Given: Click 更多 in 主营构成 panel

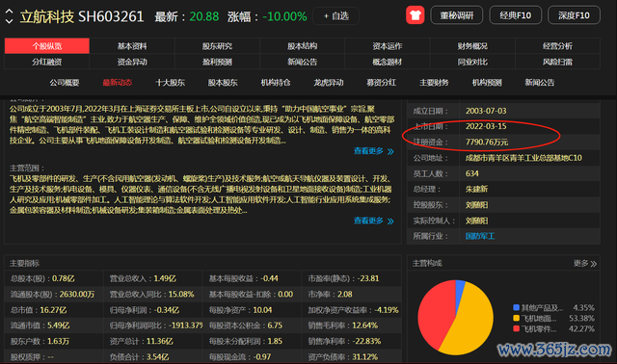Looking at the screenshot, I should coord(585,263).
